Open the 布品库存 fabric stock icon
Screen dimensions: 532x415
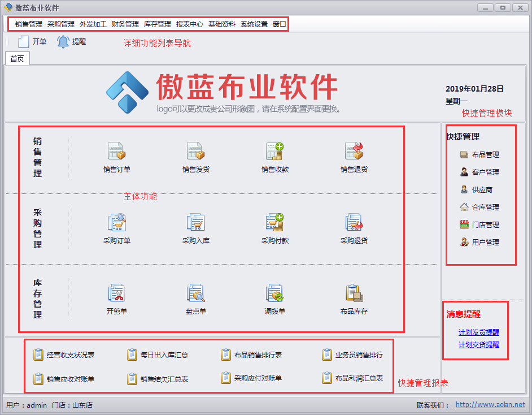pos(354,293)
